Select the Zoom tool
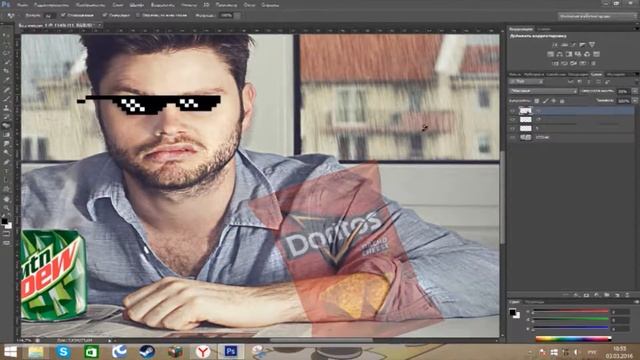This screenshot has width=640, height=360. [x=6, y=208]
